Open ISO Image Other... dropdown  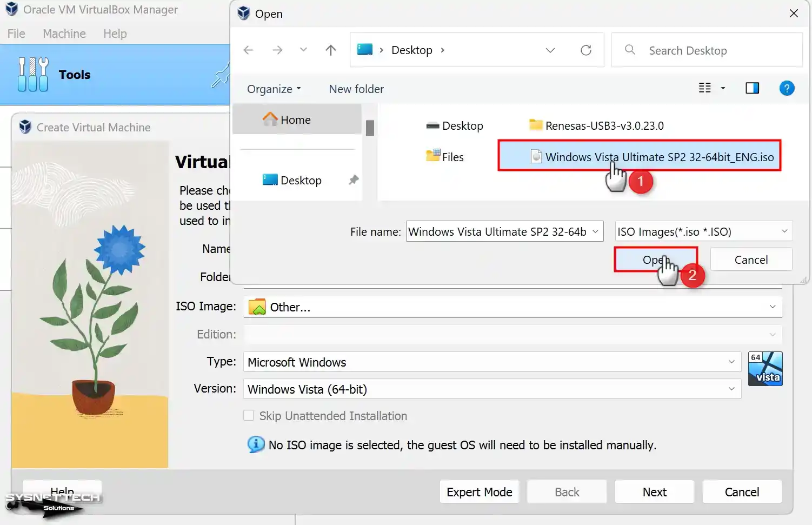coord(513,307)
